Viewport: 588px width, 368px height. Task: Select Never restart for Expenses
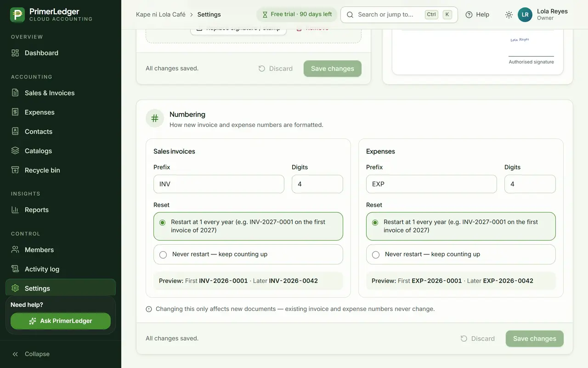[461, 254]
